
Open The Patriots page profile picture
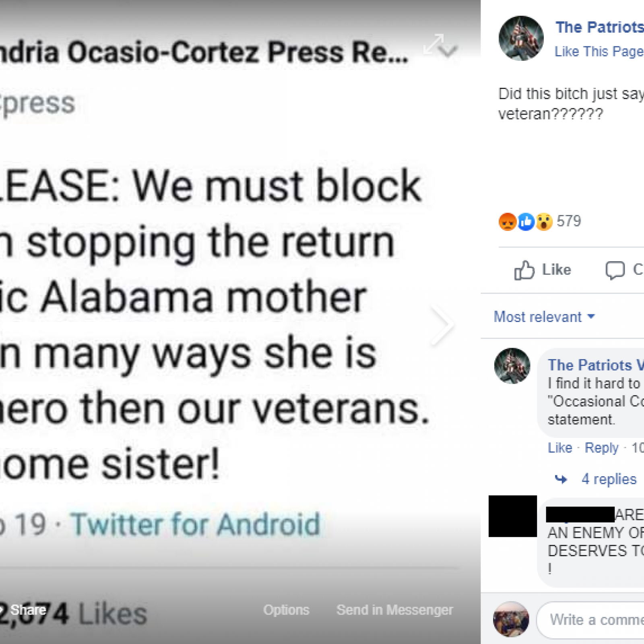coord(521,38)
